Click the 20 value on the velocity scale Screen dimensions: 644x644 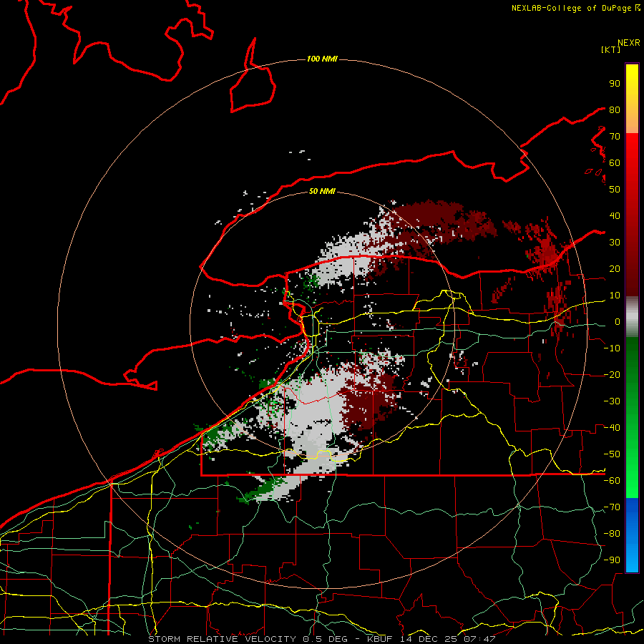point(615,269)
